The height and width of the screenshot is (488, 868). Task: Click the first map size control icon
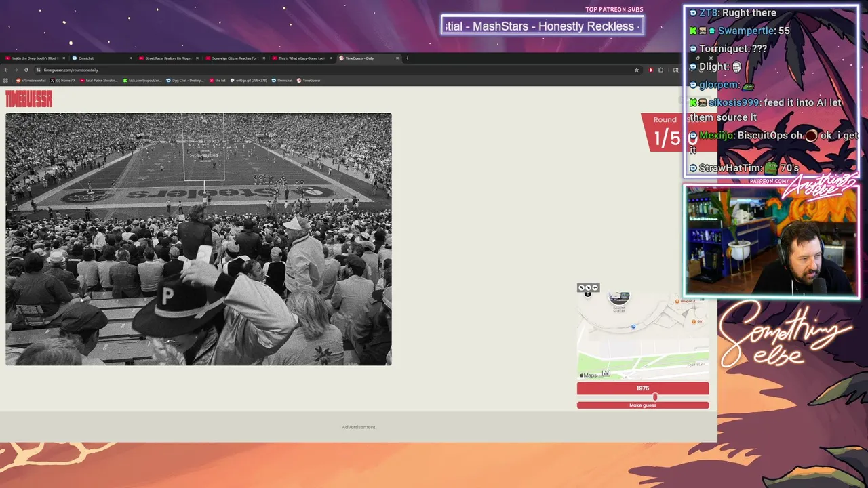tap(581, 288)
